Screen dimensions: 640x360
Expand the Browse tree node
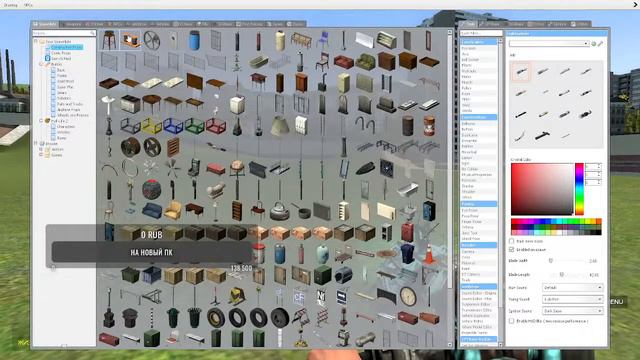[36, 143]
